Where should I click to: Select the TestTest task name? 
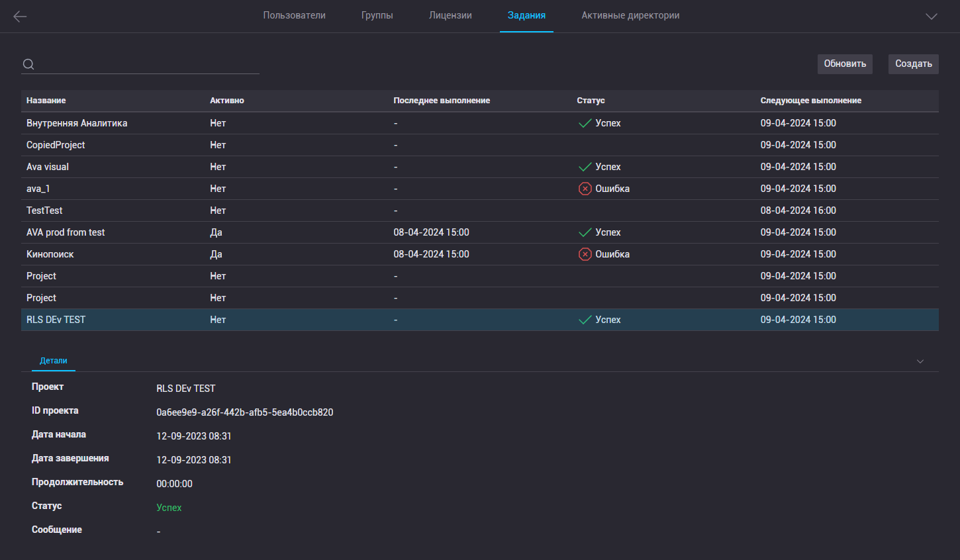[x=44, y=210]
